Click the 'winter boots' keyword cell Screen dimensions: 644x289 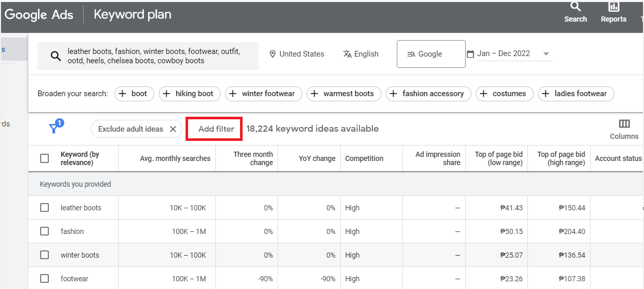click(80, 255)
